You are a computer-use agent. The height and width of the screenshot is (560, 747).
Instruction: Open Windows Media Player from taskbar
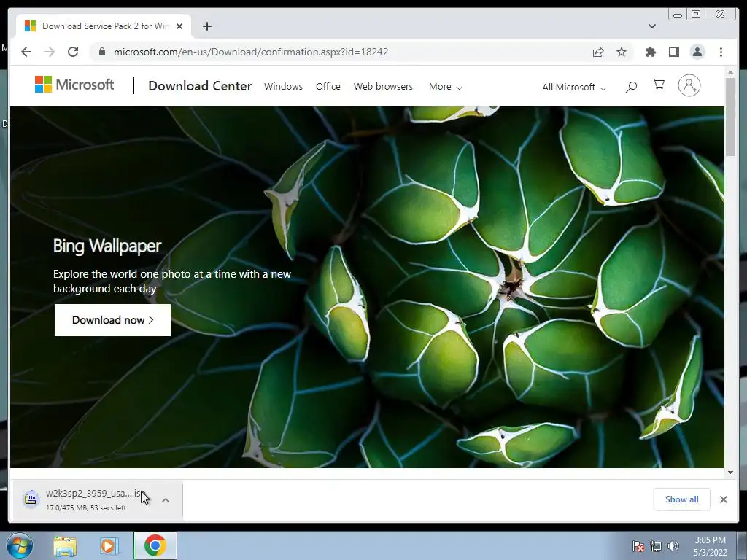point(109,545)
